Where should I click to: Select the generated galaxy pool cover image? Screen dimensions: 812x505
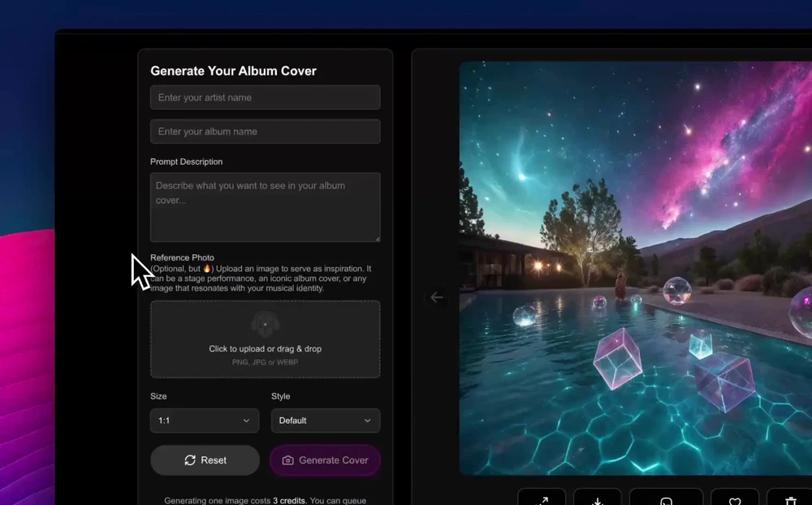tap(635, 268)
